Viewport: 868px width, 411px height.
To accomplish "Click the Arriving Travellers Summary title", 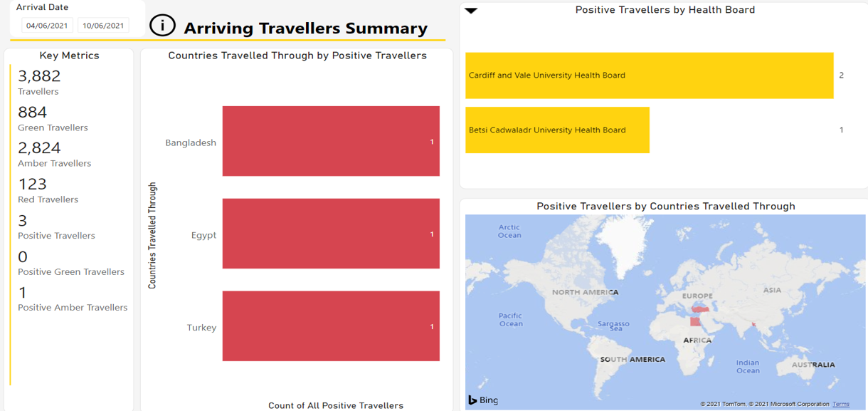I will [x=305, y=28].
